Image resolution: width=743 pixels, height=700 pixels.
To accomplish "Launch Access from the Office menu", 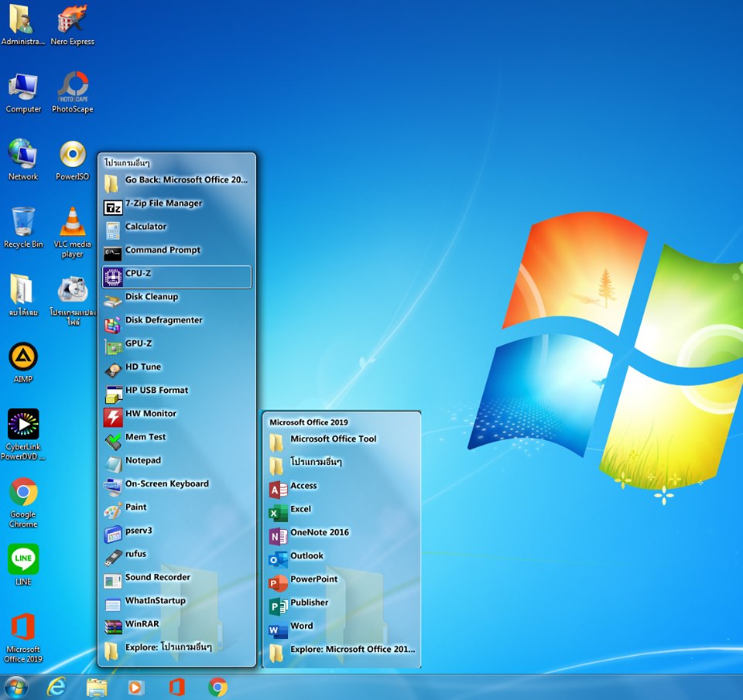I will [341, 490].
